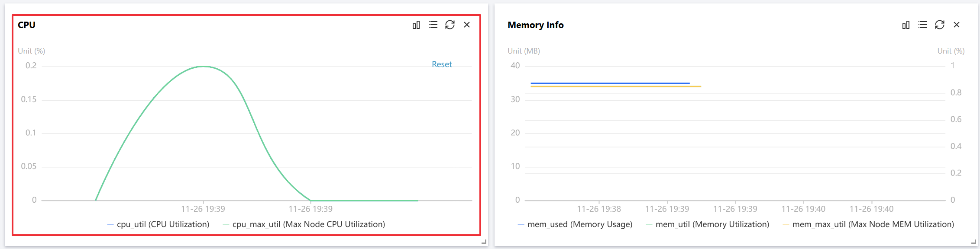Click resize handle of Memory Info panel

974,242
